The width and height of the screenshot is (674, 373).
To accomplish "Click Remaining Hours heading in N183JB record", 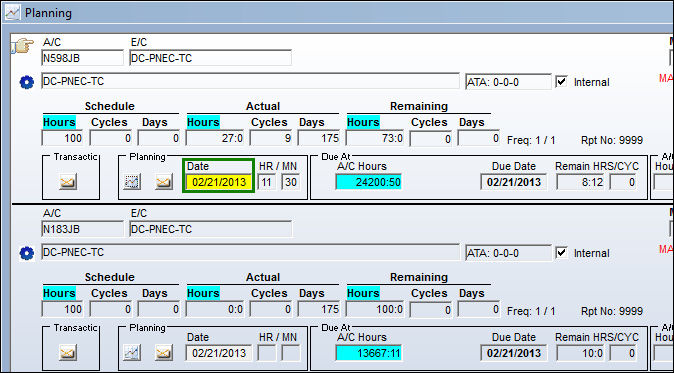I will pyautogui.click(x=363, y=293).
